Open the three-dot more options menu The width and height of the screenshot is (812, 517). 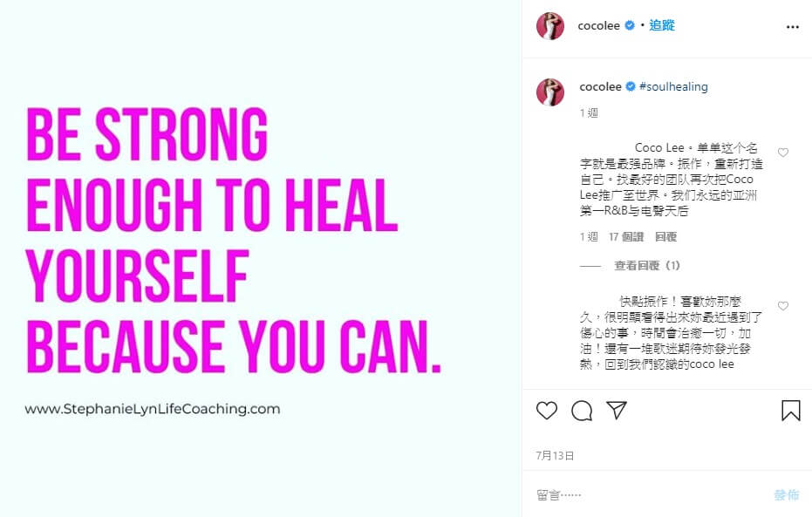pos(792,27)
